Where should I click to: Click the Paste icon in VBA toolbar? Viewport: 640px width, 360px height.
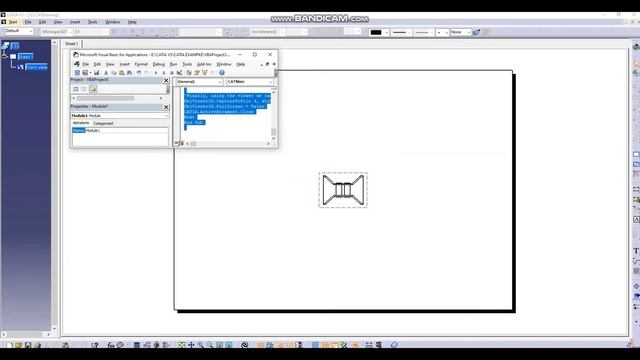pos(122,73)
